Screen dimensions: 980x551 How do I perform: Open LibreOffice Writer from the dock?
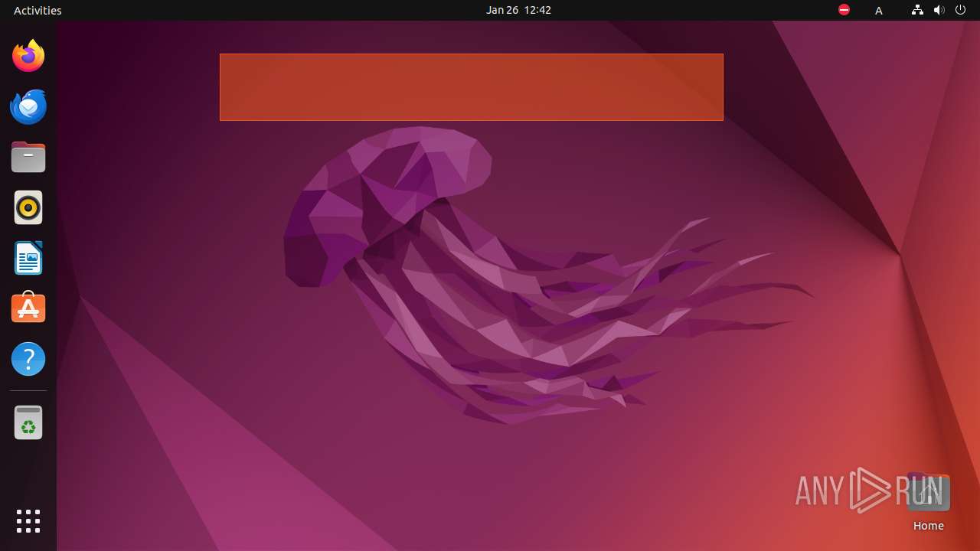coord(28,258)
